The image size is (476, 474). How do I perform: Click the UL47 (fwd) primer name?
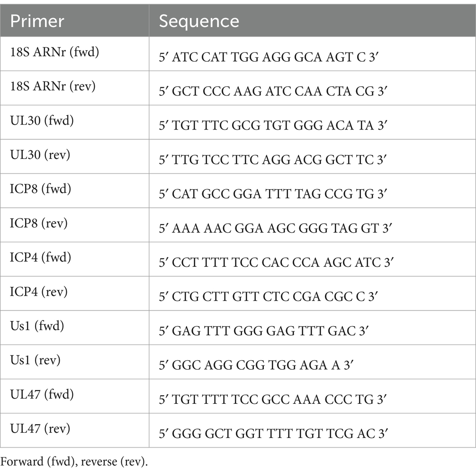42,394
